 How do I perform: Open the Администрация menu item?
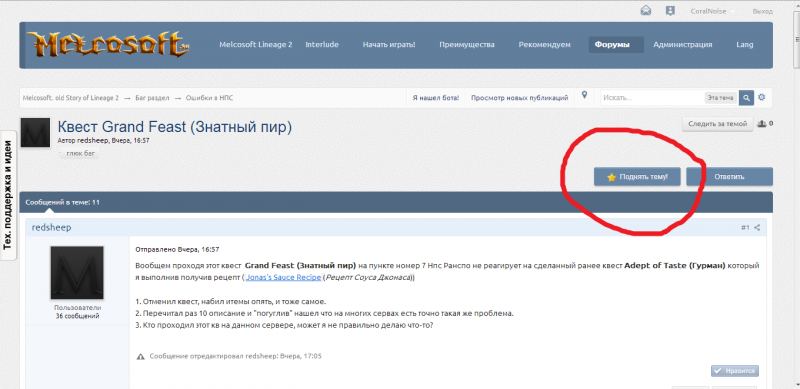tap(683, 45)
